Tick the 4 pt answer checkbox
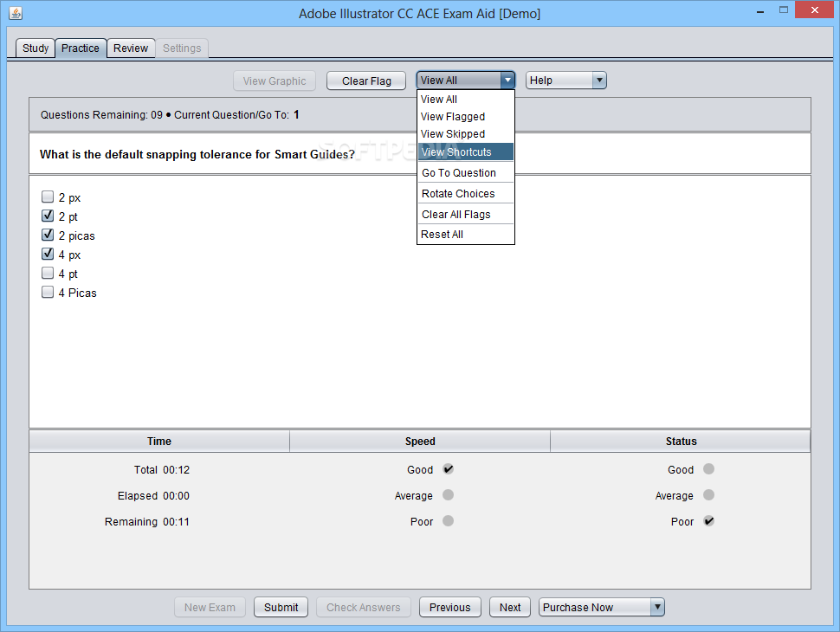840x632 pixels. coord(48,274)
